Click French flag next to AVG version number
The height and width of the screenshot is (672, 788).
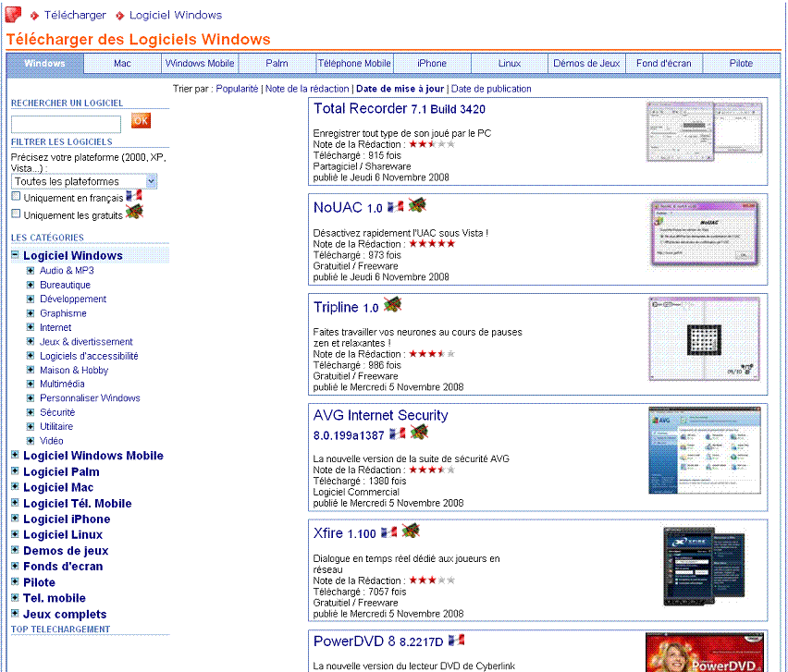pyautogui.click(x=398, y=434)
